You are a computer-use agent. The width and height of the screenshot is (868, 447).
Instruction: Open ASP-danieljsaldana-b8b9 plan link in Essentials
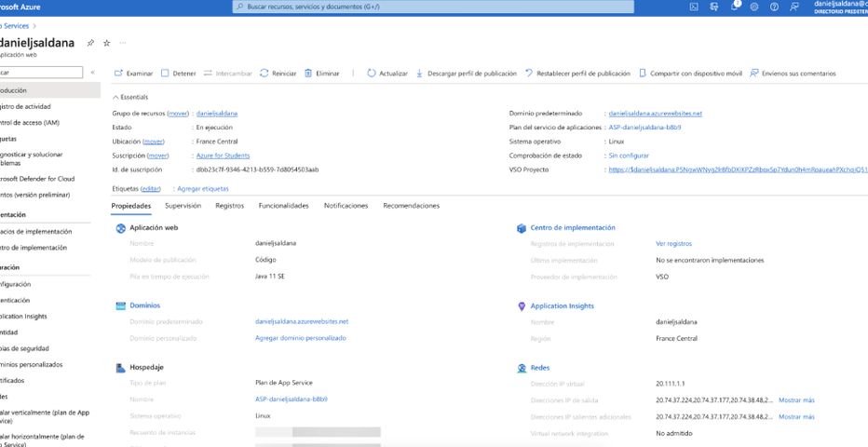(644, 128)
